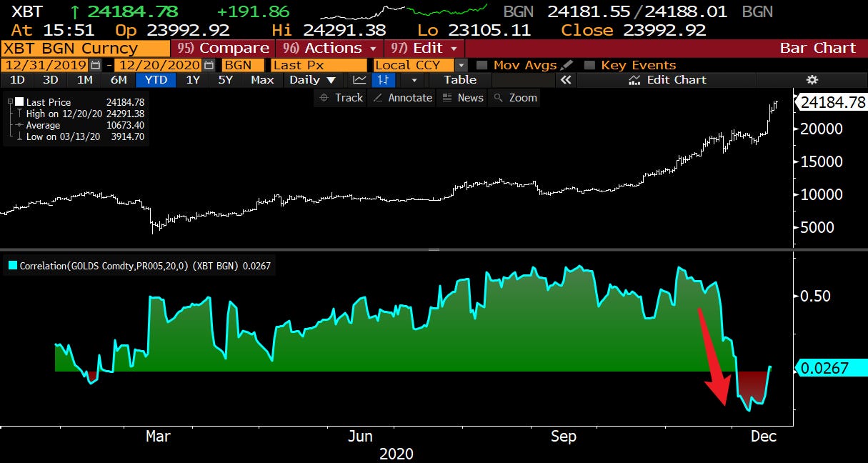Collapse the Last Price legend tree
868x463 pixels.
10,102
